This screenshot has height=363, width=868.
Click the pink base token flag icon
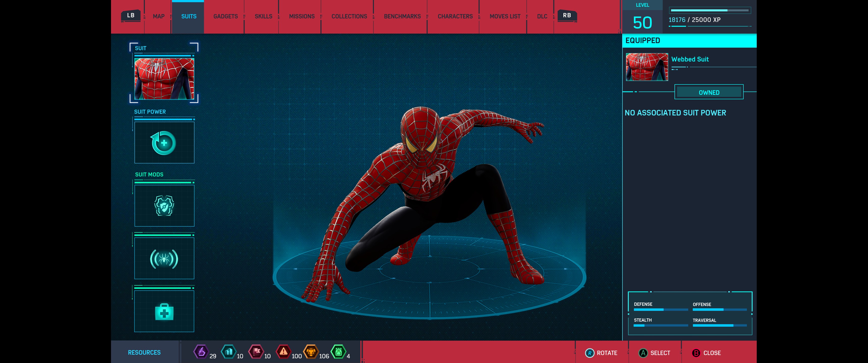click(256, 352)
